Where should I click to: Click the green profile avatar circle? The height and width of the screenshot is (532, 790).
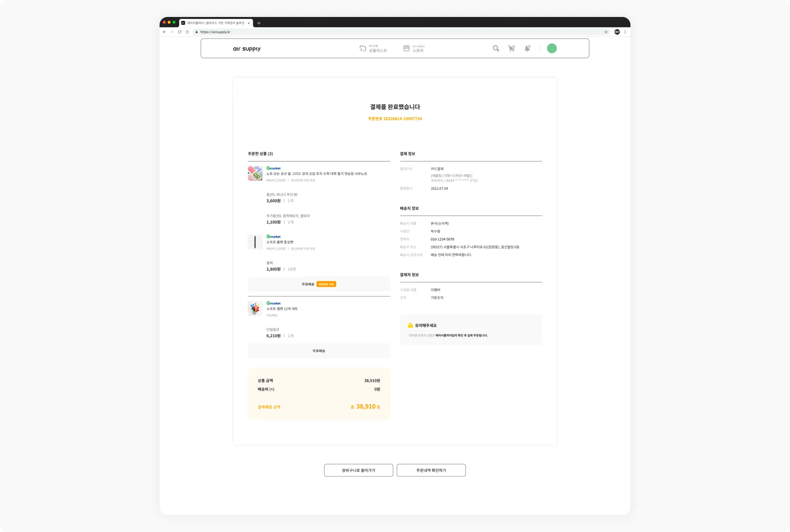click(552, 49)
